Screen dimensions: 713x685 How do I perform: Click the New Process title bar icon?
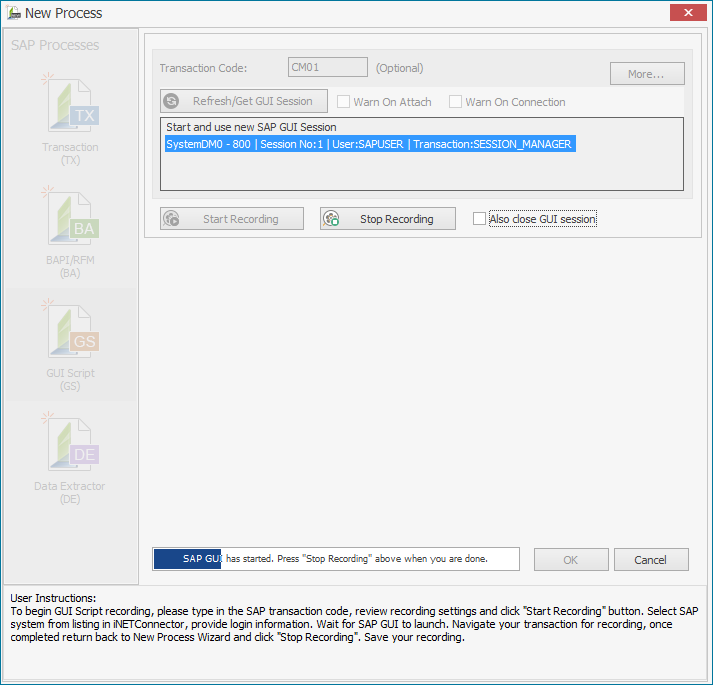13,13
